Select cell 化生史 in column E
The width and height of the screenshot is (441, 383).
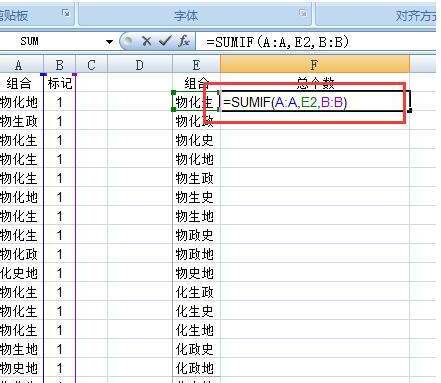(x=196, y=311)
